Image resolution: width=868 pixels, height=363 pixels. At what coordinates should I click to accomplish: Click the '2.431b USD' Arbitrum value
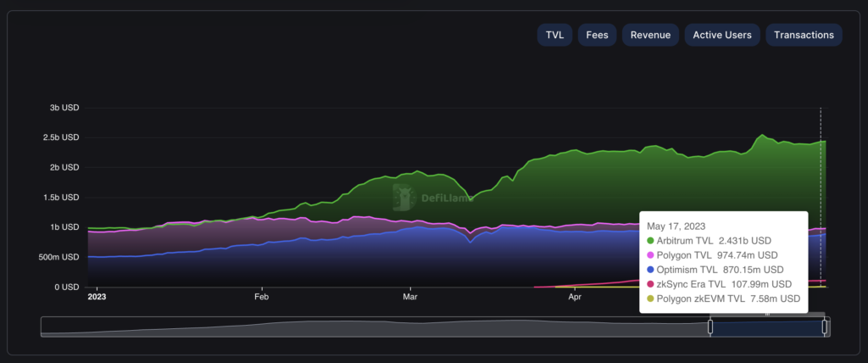[744, 241]
